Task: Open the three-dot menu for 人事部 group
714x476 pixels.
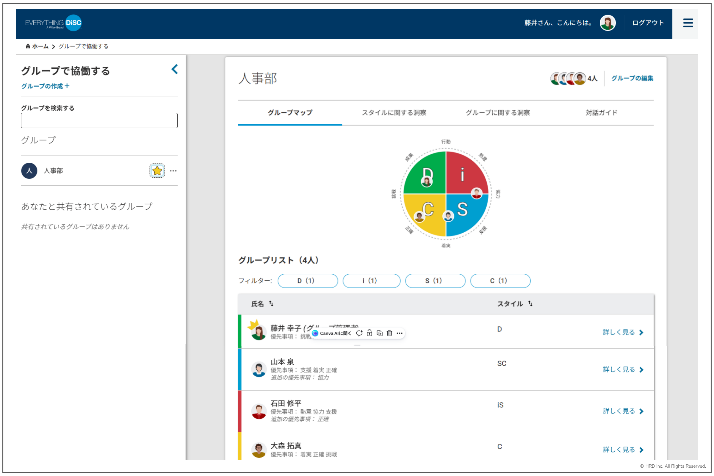Action: point(173,171)
